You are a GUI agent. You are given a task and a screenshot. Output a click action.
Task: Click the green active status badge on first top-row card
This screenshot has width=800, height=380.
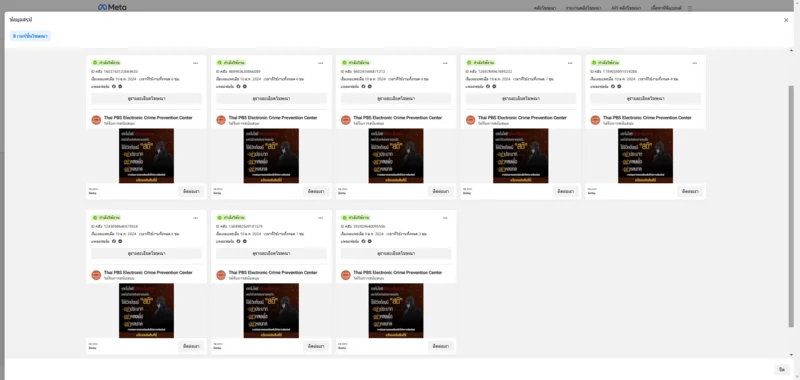coord(106,63)
